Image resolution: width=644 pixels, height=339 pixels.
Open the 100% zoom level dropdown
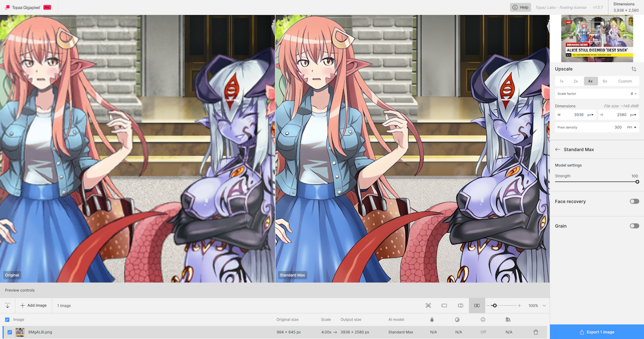pos(537,306)
